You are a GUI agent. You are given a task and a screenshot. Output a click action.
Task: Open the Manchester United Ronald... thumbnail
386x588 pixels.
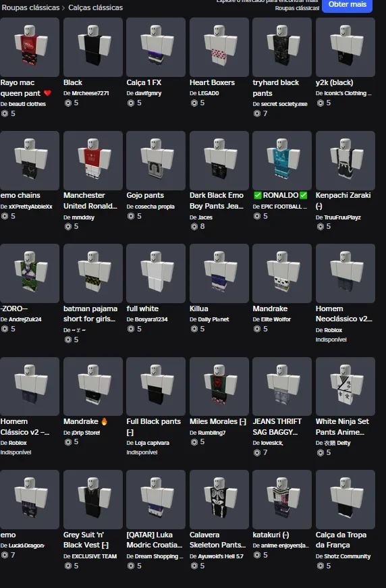tap(93, 161)
